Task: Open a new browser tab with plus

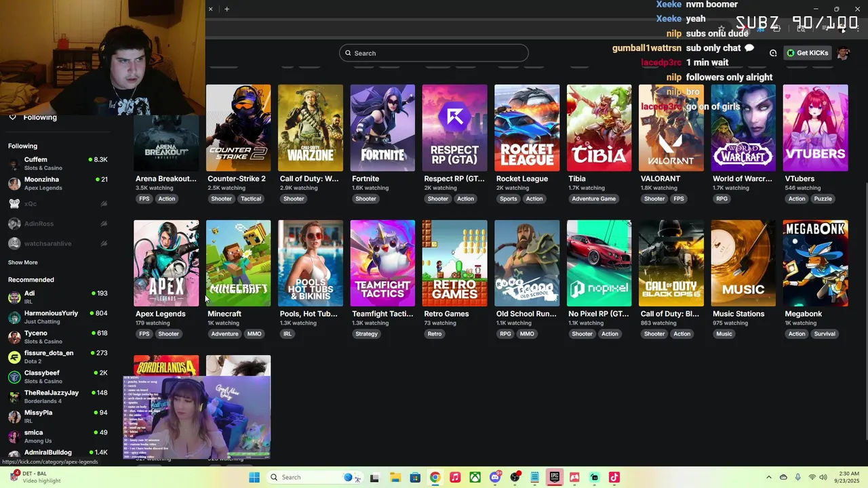Action: pos(226,9)
